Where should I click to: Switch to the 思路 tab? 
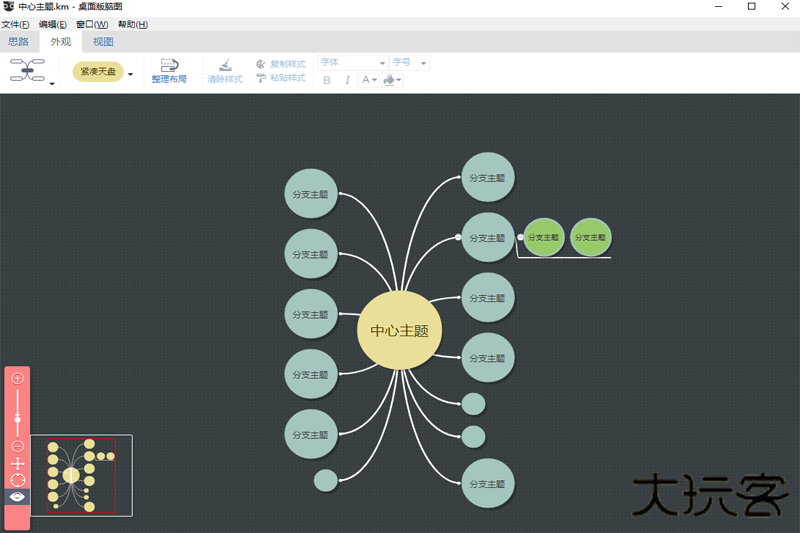click(18, 42)
